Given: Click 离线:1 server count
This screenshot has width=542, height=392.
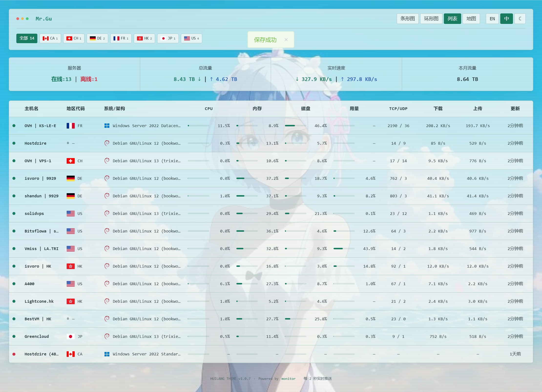Looking at the screenshot, I should (x=89, y=79).
